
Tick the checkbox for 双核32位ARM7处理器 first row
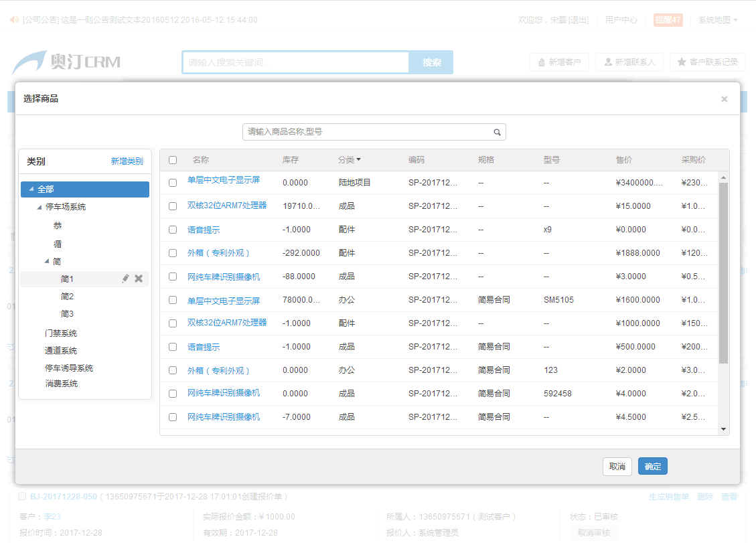[x=173, y=206]
